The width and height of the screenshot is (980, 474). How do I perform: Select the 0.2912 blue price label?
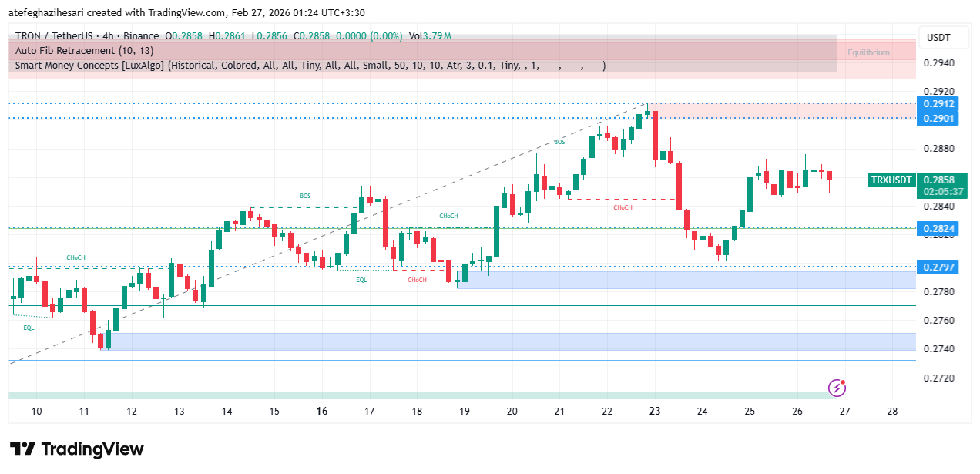pos(938,103)
